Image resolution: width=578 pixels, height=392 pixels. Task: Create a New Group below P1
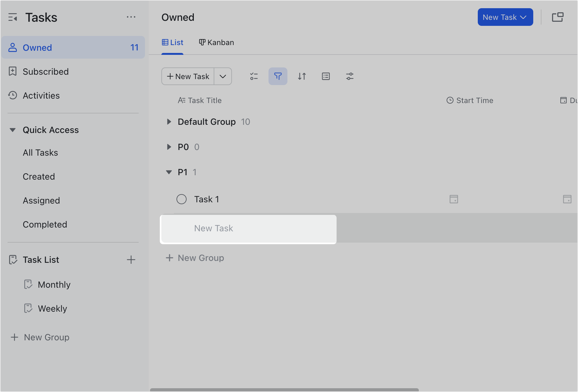tap(195, 258)
